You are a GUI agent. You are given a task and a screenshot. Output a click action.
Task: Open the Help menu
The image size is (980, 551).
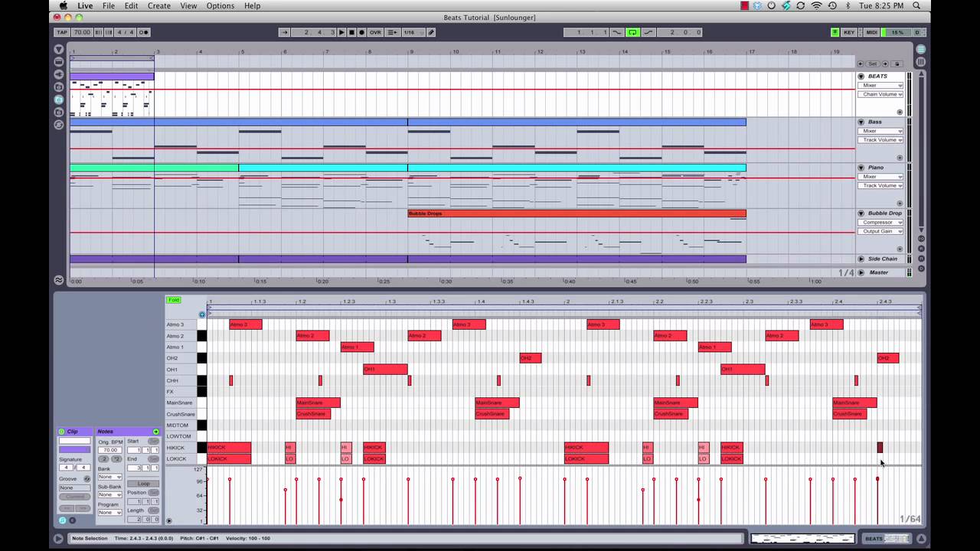252,5
